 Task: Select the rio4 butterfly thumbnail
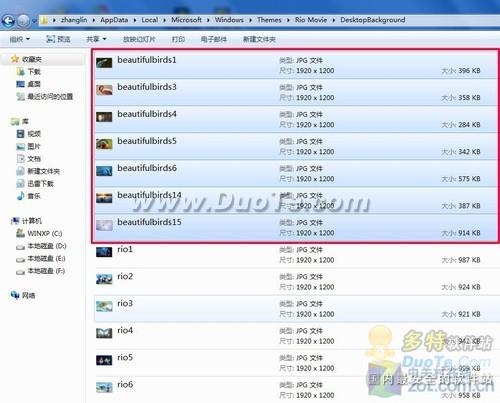coord(104,333)
